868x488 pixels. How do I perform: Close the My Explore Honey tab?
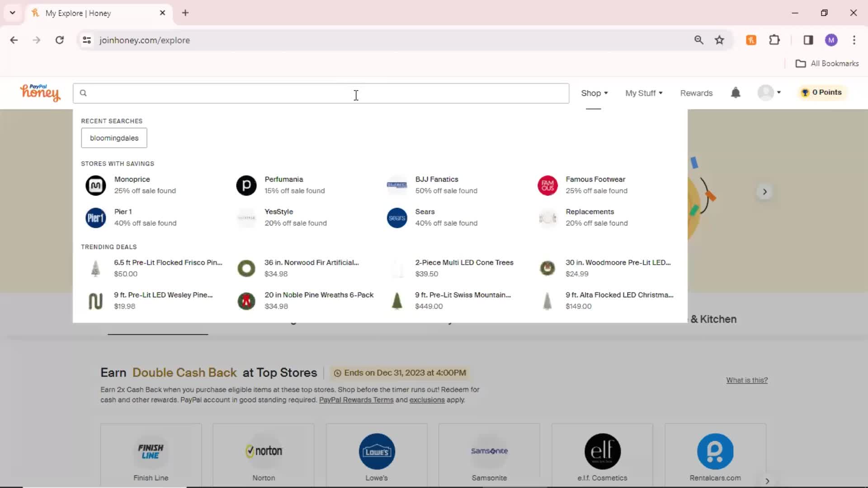162,13
